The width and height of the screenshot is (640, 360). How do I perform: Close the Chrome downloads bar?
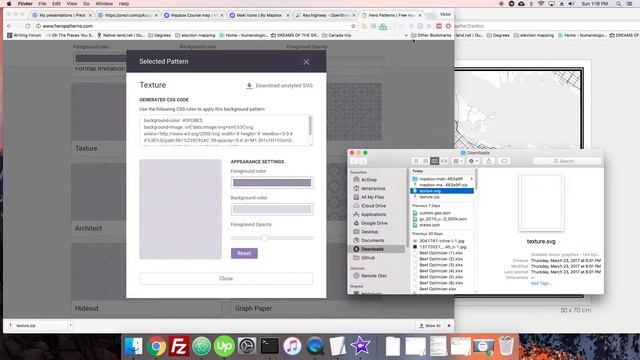click(449, 326)
